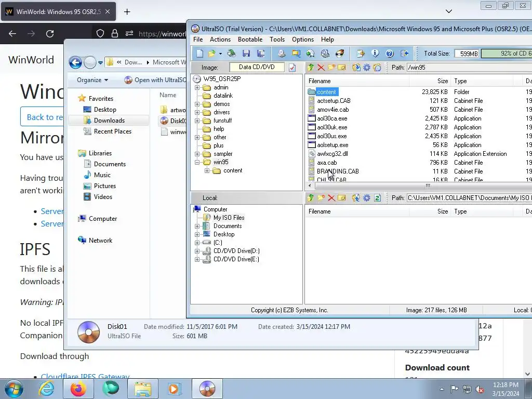Screen dimensions: 532x399
Task: Expand the funstuff folder node
Action: pos(197,121)
